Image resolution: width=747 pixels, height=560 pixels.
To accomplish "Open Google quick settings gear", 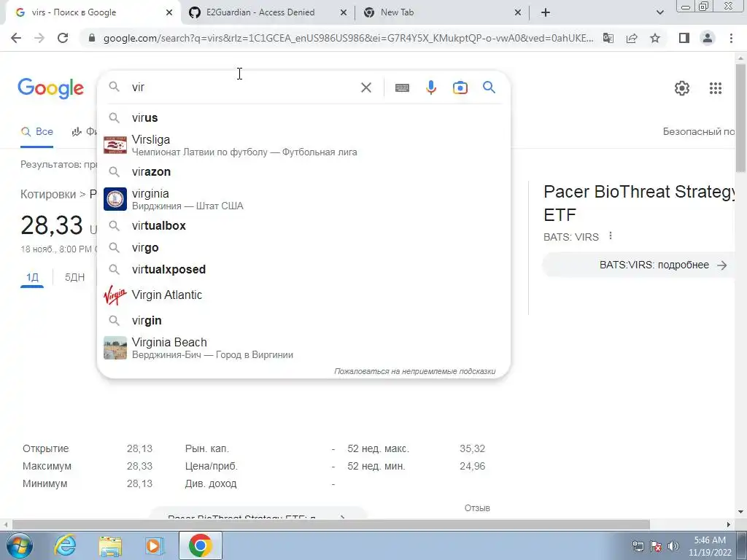I will click(x=682, y=88).
